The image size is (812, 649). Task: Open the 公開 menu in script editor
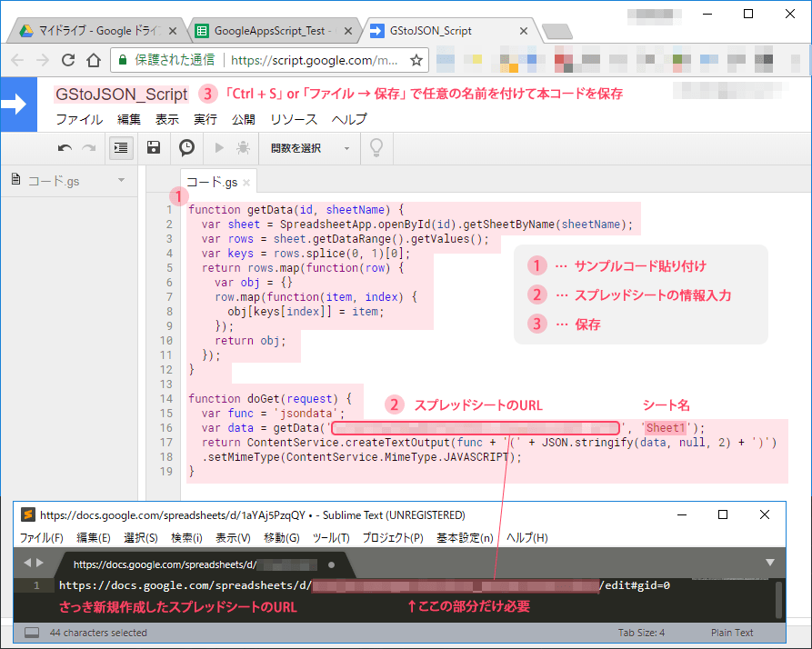pos(244,120)
